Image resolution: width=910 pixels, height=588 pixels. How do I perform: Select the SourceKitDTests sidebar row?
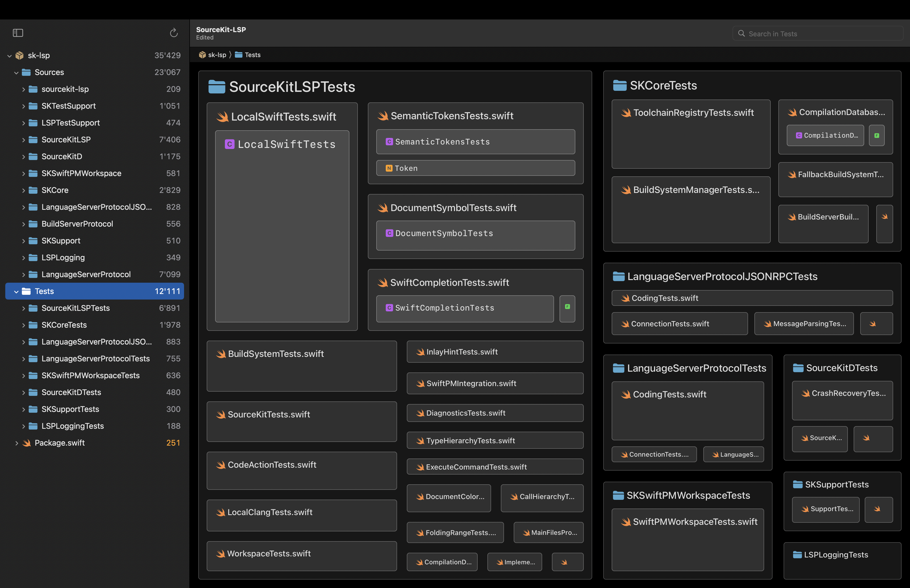point(94,392)
